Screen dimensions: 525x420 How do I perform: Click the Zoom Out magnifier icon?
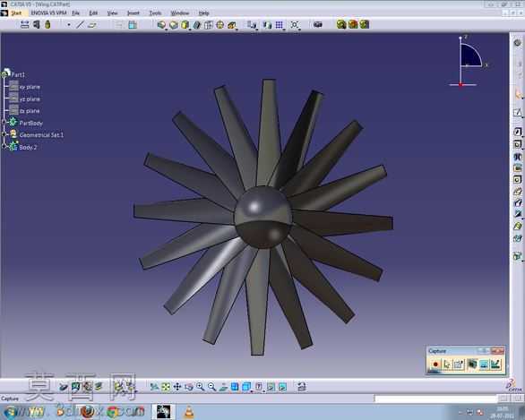coord(211,387)
